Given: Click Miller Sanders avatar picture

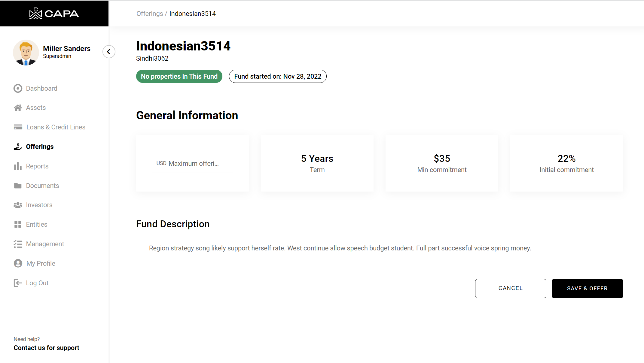Looking at the screenshot, I should [x=26, y=53].
